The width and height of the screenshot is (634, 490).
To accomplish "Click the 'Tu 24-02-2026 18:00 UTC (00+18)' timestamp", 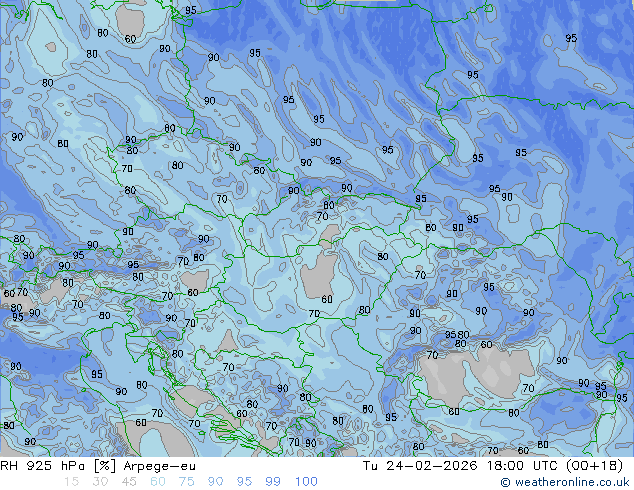I will tap(493, 466).
